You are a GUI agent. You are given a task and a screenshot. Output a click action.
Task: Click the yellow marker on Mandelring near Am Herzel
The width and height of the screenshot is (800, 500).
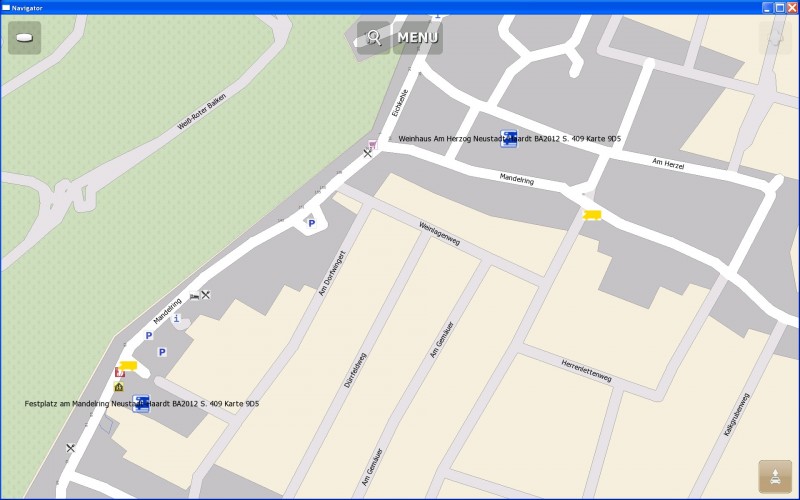click(592, 214)
